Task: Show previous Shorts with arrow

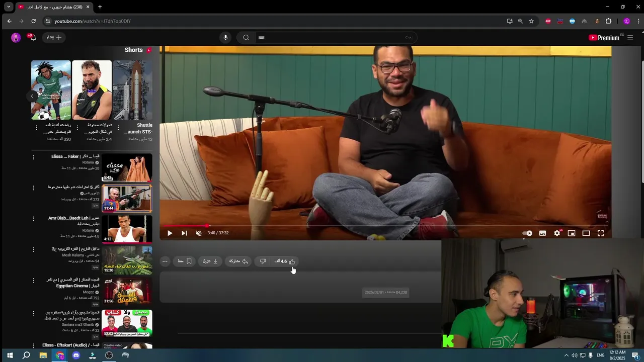Action: pyautogui.click(x=32, y=97)
